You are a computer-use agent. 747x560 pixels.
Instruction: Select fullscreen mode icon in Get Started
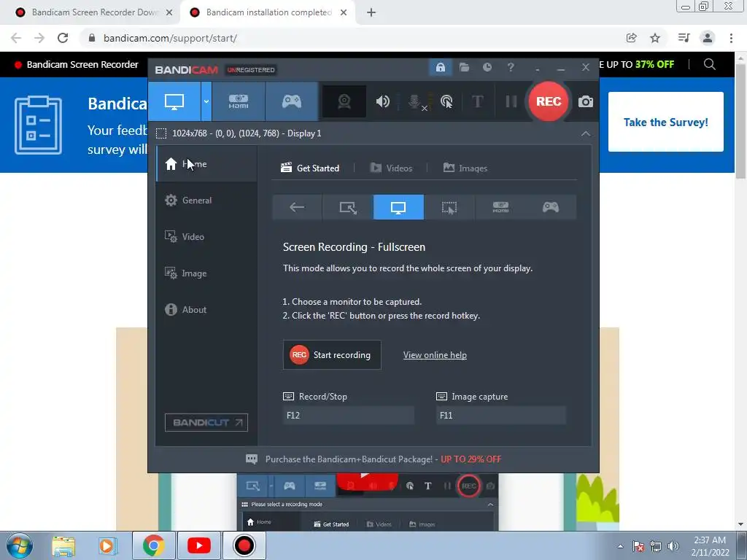pyautogui.click(x=398, y=207)
